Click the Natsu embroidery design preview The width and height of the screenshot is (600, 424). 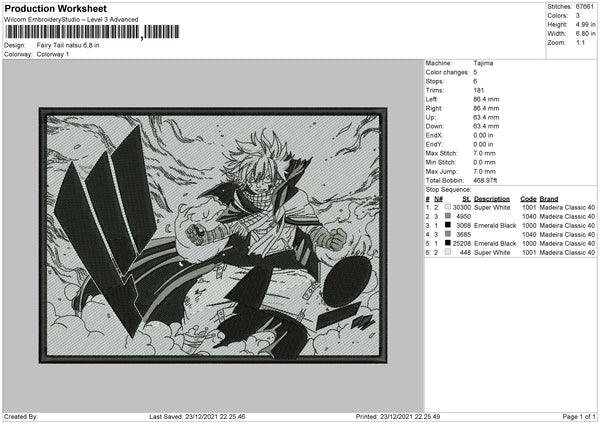point(213,235)
